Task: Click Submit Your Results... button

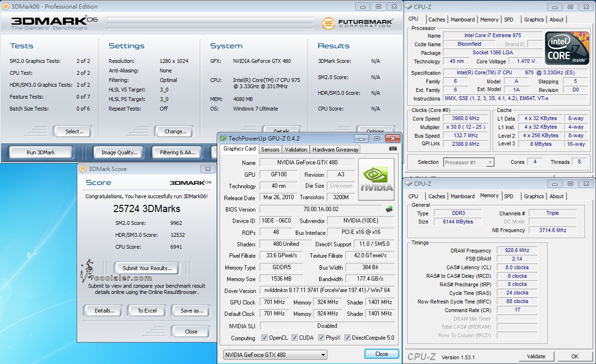Action: tap(147, 268)
